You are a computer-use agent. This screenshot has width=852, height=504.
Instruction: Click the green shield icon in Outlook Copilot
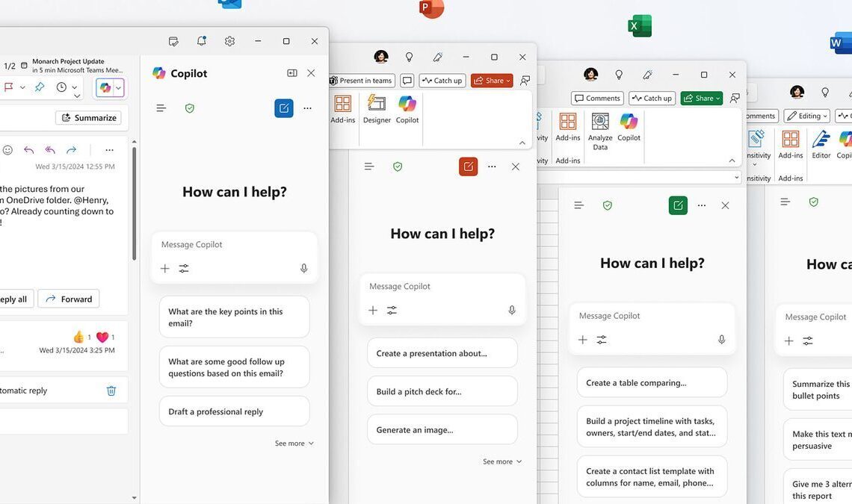tap(190, 108)
